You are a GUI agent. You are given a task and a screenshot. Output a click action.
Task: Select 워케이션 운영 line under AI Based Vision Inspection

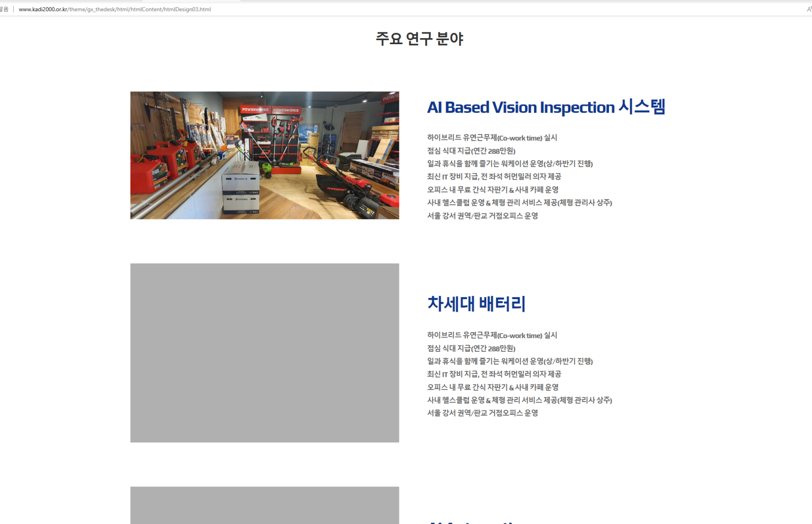point(510,163)
